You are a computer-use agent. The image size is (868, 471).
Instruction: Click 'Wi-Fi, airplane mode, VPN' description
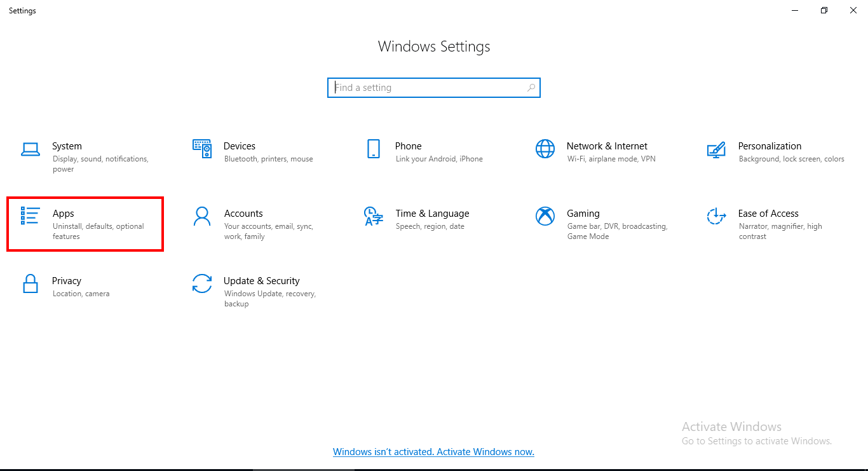611,159
